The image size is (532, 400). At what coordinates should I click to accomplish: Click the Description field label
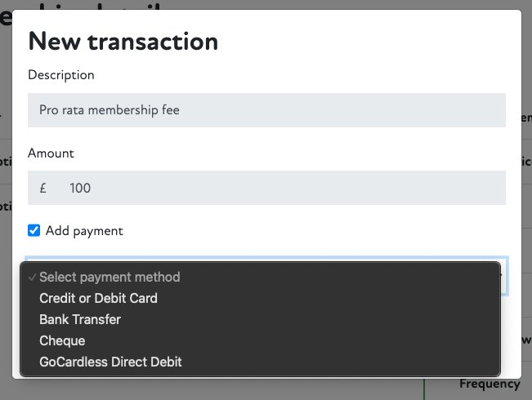pyautogui.click(x=61, y=75)
